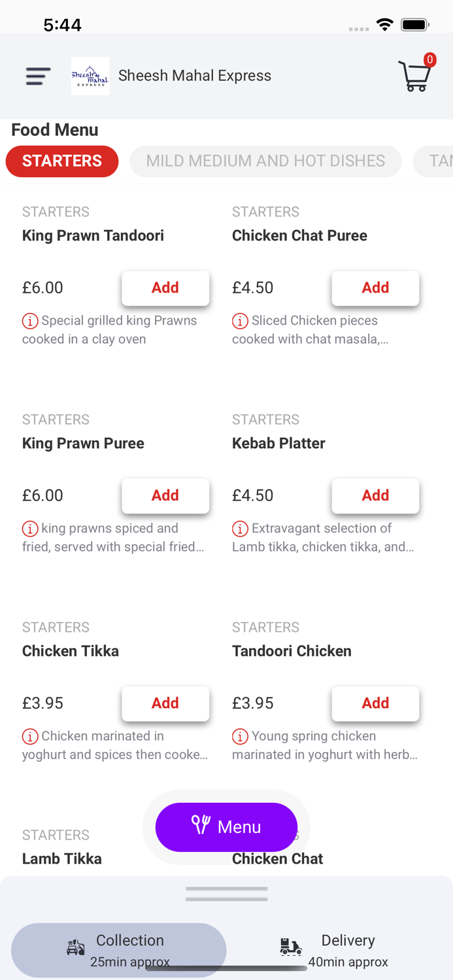Choose Delivery order option

click(334, 950)
